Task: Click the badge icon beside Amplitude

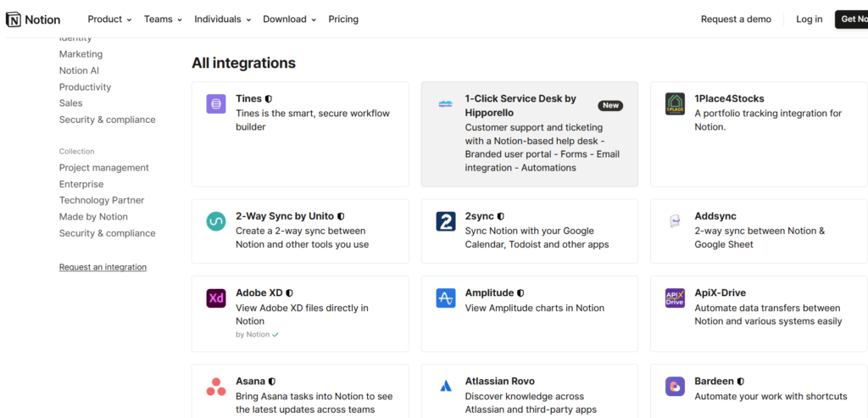Action: (x=520, y=293)
